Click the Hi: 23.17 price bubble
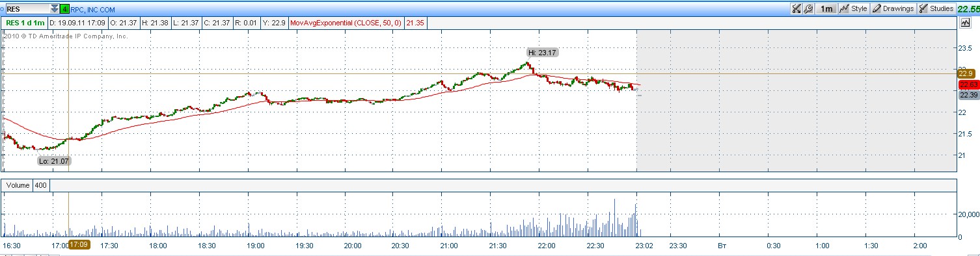Image resolution: width=980 pixels, height=256 pixels. click(x=543, y=53)
